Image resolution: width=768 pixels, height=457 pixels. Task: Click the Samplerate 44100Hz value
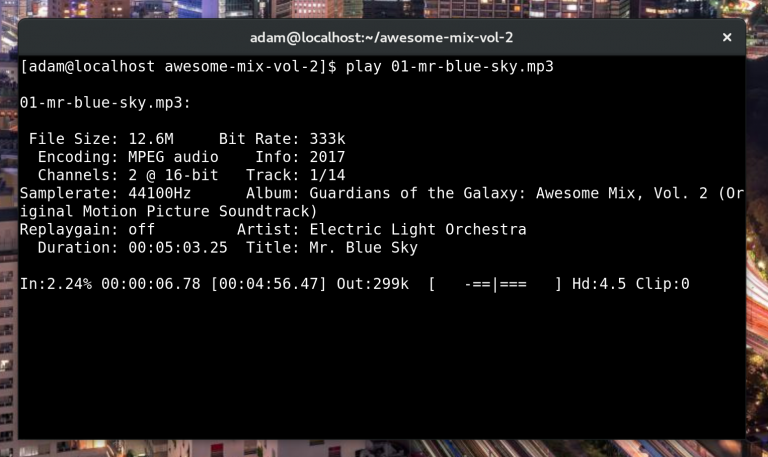click(160, 193)
